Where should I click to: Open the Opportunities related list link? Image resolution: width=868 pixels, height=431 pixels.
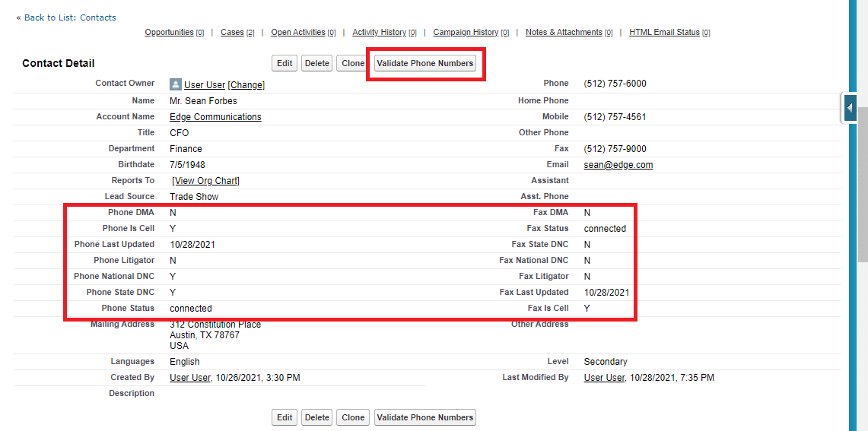169,33
